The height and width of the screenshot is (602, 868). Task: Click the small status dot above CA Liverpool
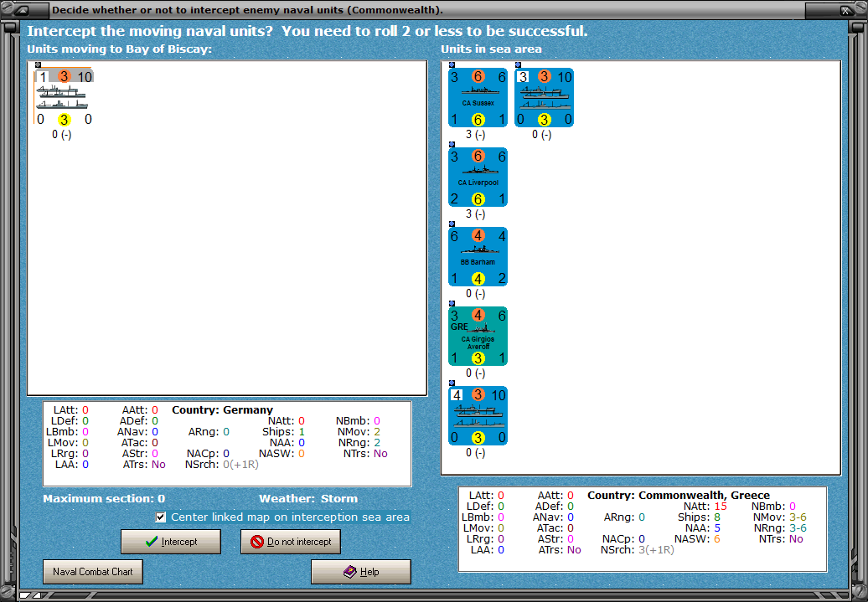coord(452,144)
